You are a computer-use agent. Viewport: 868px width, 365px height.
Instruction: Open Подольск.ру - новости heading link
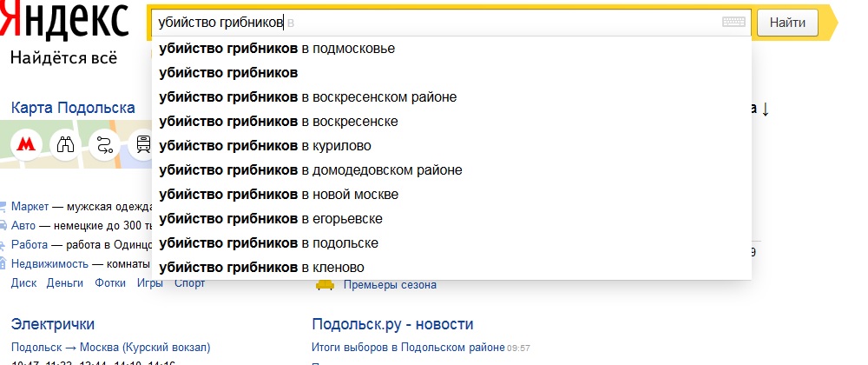(x=392, y=324)
